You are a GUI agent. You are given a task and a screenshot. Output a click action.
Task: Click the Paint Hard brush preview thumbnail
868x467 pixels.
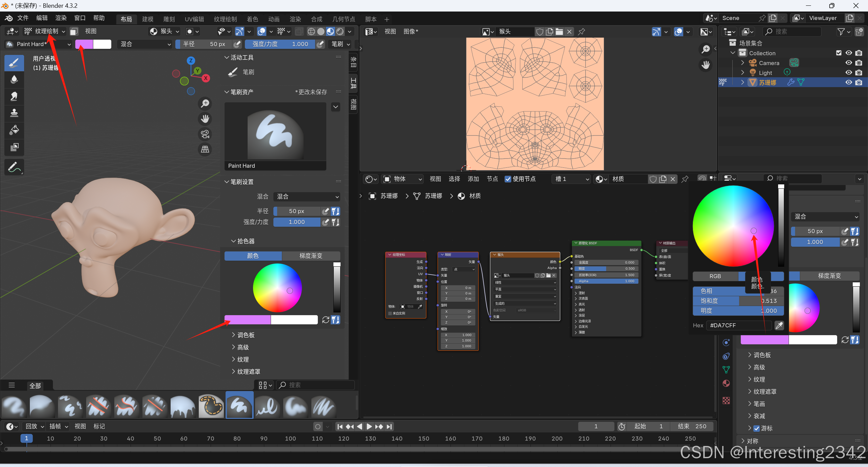[x=275, y=131]
